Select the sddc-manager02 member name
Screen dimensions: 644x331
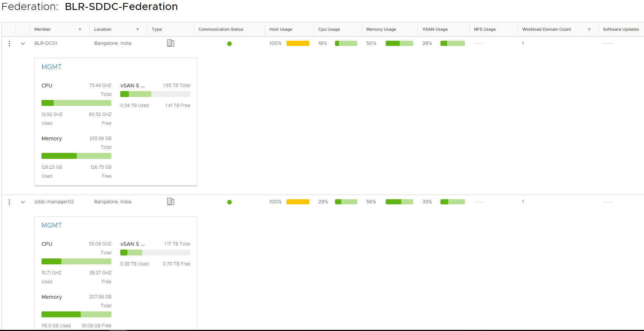(x=54, y=202)
